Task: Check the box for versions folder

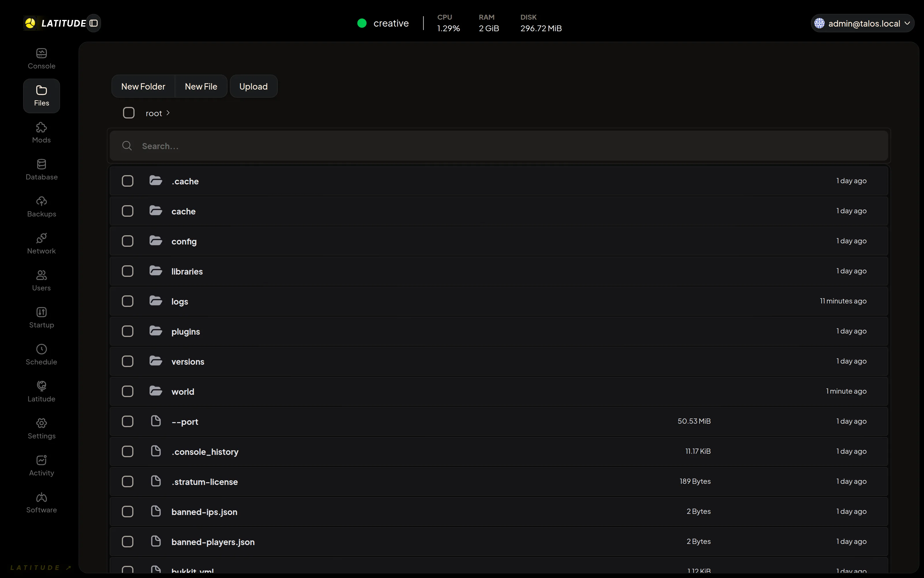Action: pyautogui.click(x=128, y=361)
